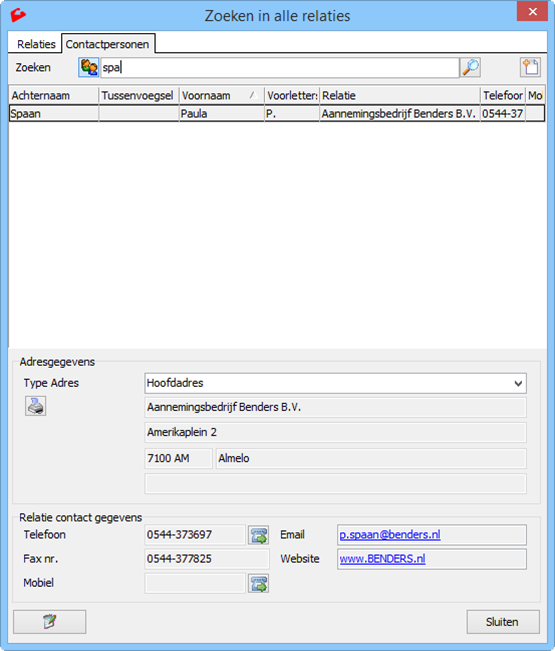Close the Zoeken in alle relaties window
This screenshot has height=651, width=555.
pyautogui.click(x=532, y=12)
